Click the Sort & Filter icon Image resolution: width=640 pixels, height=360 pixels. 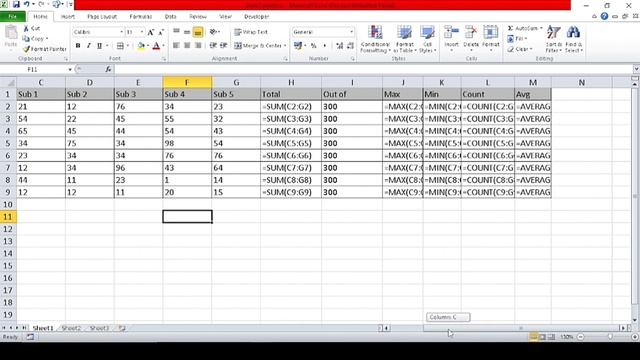tap(553, 39)
